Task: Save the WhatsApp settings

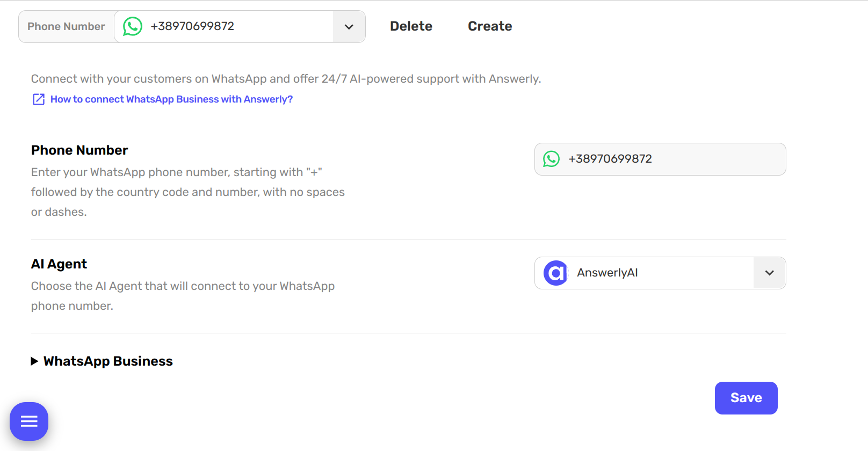Action: click(746, 398)
